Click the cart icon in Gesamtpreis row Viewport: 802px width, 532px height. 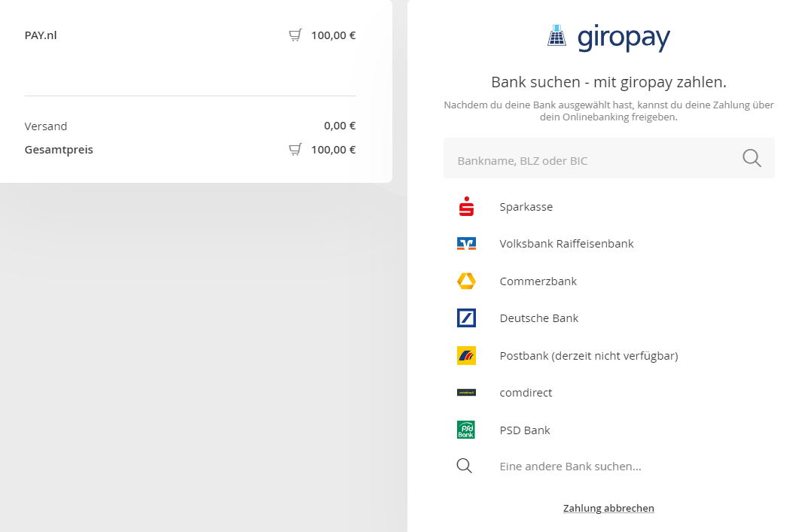(x=295, y=149)
